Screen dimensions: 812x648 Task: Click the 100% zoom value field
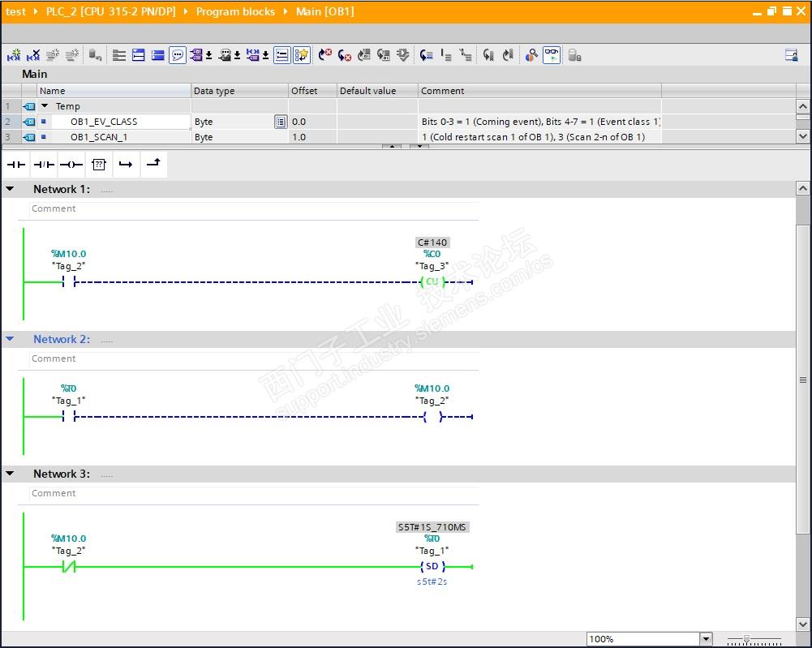tap(643, 639)
